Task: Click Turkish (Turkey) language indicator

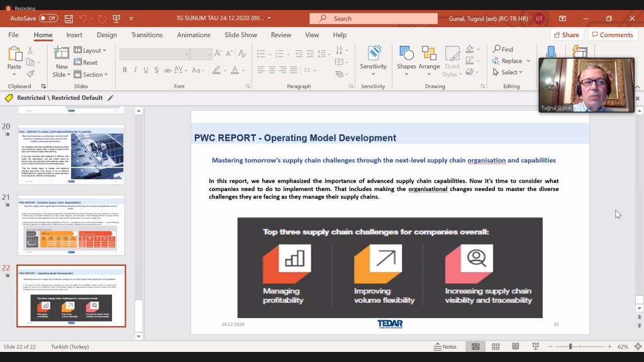Action: pos(70,346)
